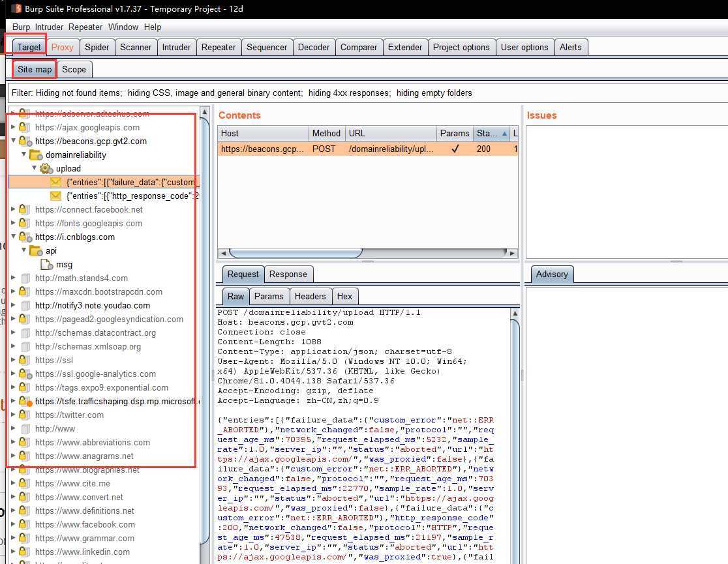
Task: Click envelope icon of failure_data entry
Action: (x=55, y=182)
